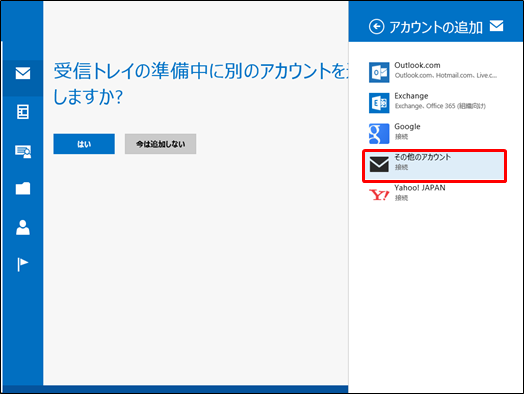Open the Flagged icon in the sidebar

click(23, 264)
